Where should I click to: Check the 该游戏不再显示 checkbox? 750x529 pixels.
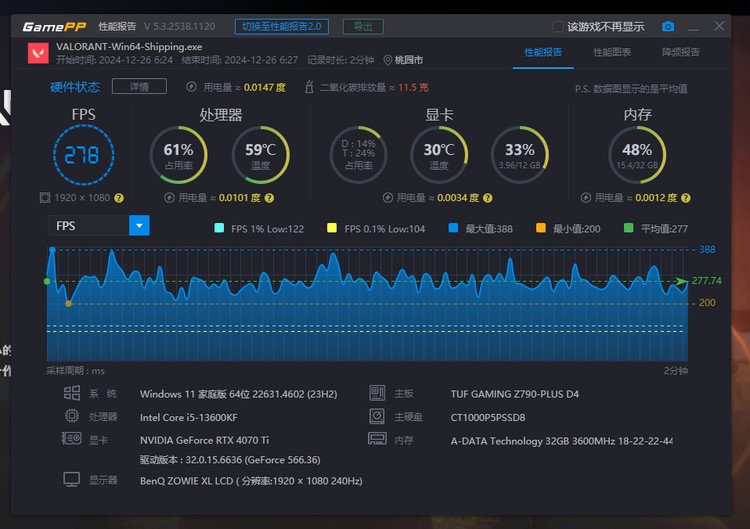tap(558, 26)
